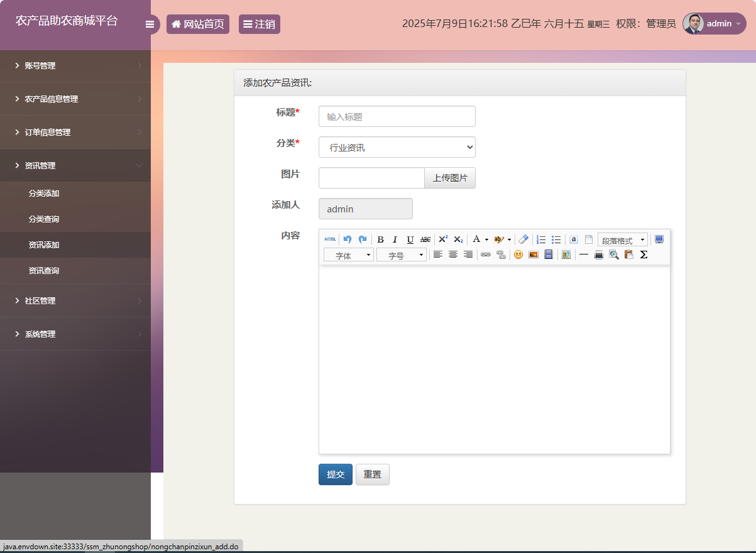This screenshot has width=756, height=553.
Task: Open the 字体 font family dropdown
Action: point(348,255)
